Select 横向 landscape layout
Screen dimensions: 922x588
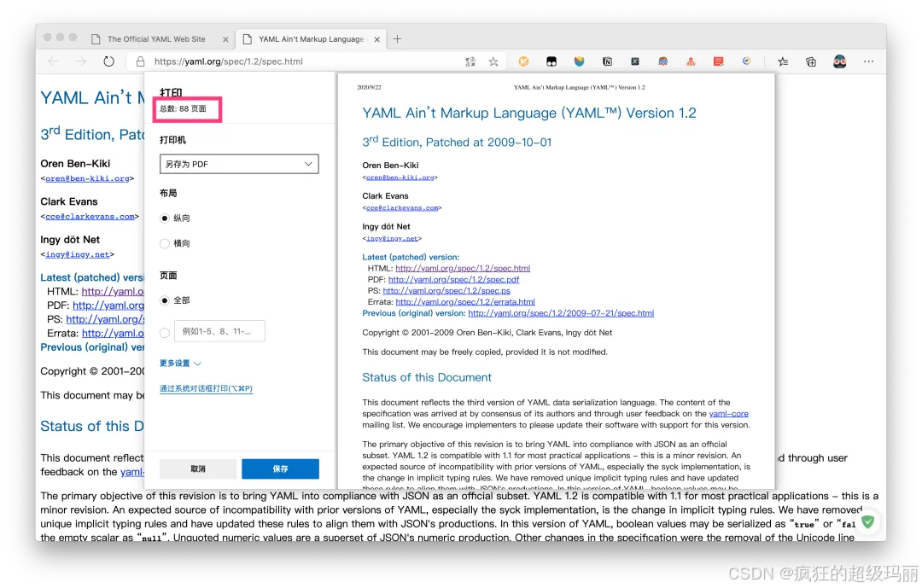coord(165,243)
